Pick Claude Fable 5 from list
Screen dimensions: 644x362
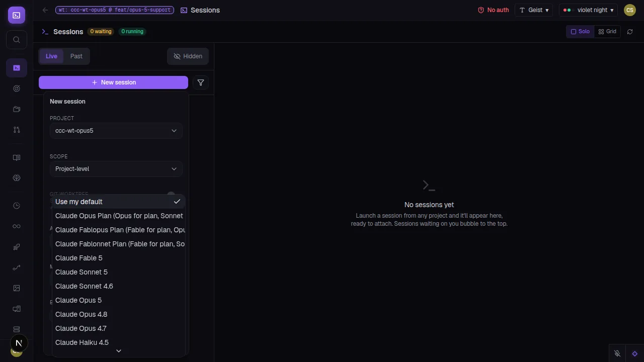pyautogui.click(x=119, y=258)
